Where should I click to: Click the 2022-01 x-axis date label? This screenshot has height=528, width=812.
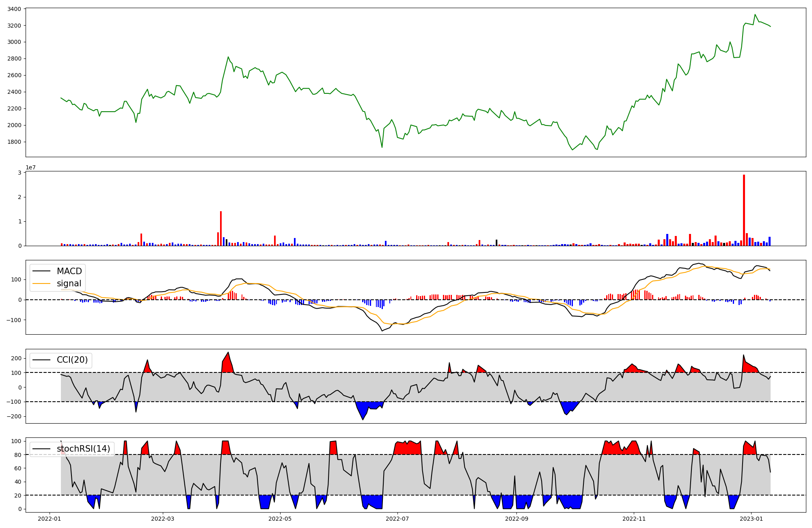(50, 519)
